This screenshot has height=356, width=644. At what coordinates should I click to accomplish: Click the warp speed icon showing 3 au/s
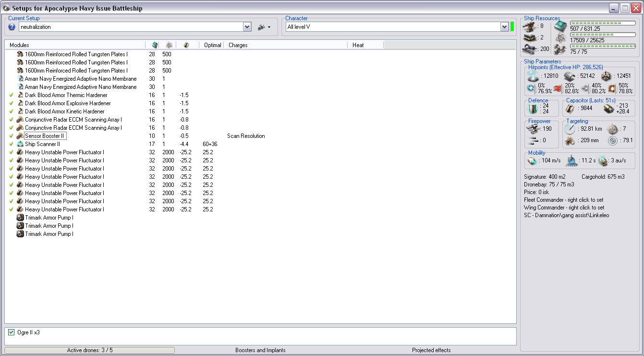coord(602,160)
